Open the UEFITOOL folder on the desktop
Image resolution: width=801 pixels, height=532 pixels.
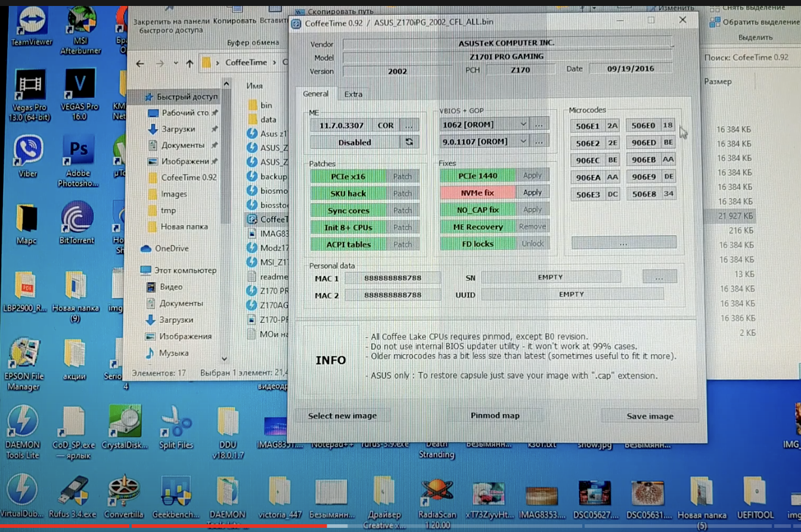(755, 497)
